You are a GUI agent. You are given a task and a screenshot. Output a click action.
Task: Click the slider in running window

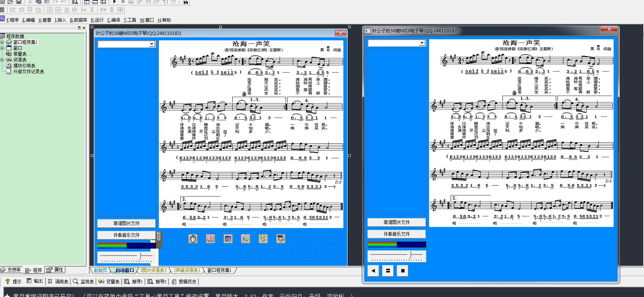[x=397, y=256]
